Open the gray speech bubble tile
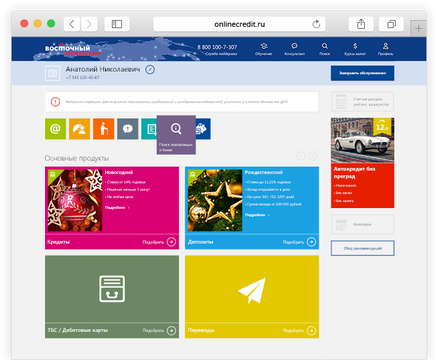438x360 pixels. pyautogui.click(x=128, y=129)
